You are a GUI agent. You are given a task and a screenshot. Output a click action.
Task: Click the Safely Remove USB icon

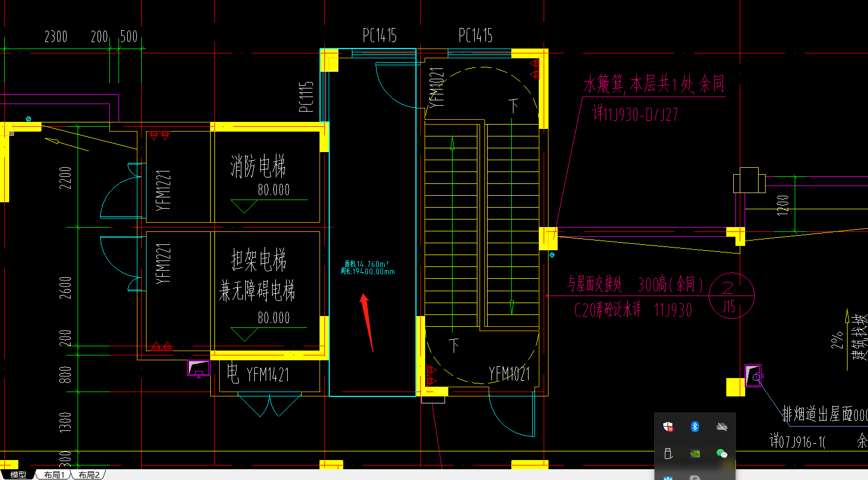coord(668,454)
